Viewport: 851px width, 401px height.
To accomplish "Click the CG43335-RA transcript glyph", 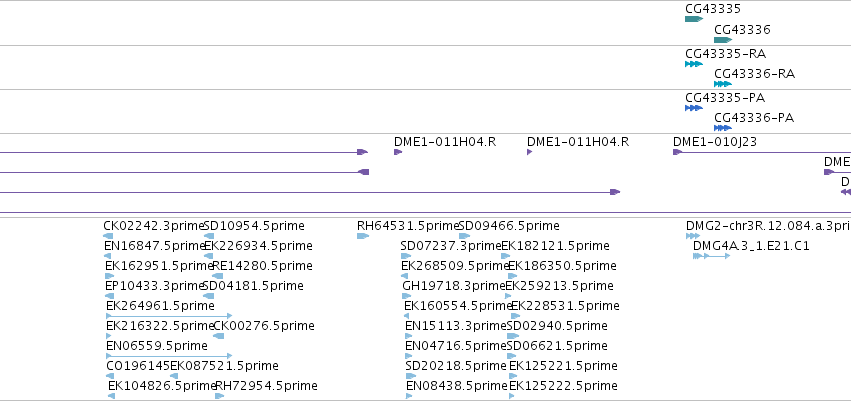I will tap(694, 64).
